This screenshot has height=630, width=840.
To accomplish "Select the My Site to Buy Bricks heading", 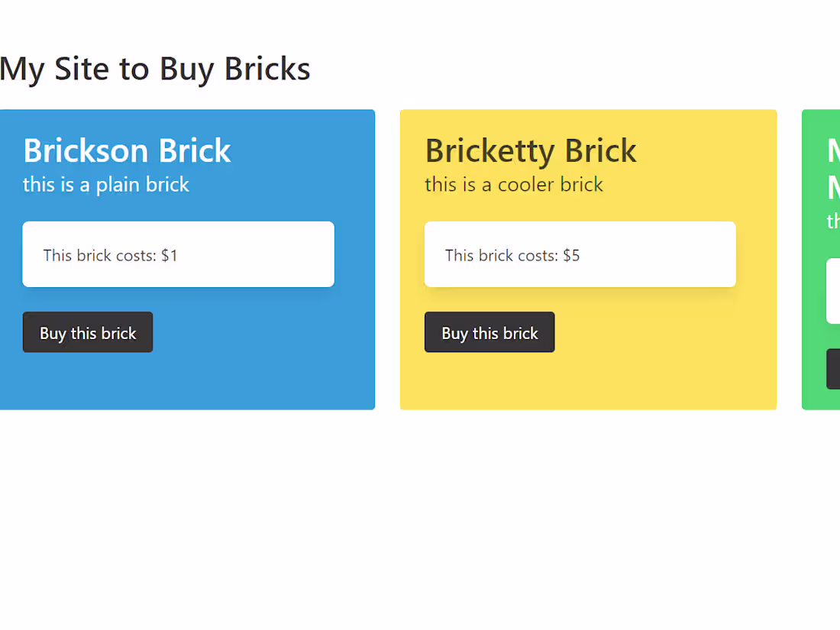I will [x=155, y=69].
